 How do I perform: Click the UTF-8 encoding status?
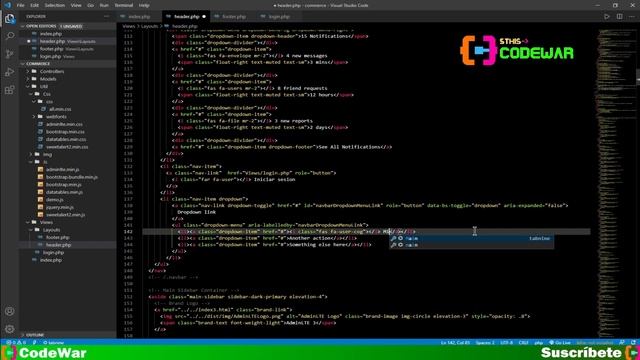click(506, 343)
